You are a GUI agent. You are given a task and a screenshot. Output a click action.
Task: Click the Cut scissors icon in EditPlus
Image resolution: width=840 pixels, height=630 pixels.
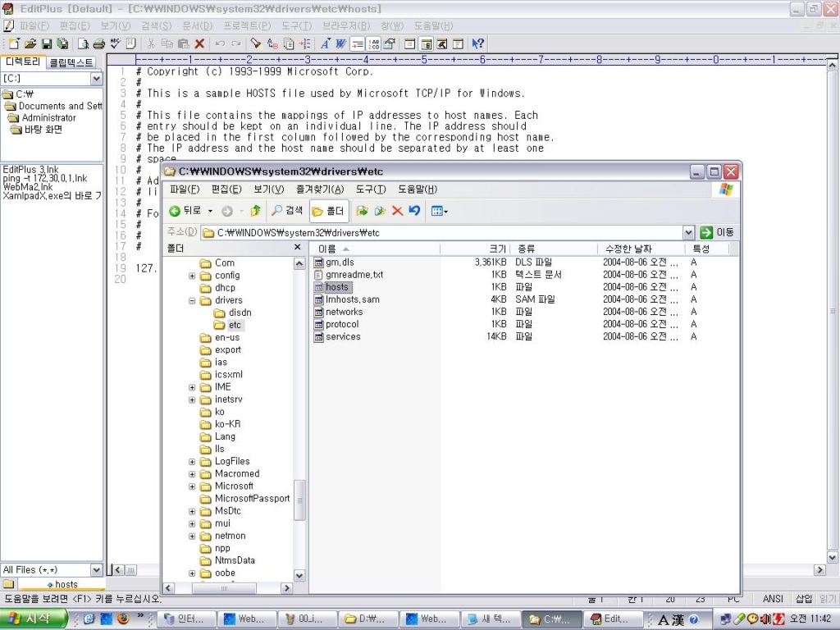click(151, 44)
